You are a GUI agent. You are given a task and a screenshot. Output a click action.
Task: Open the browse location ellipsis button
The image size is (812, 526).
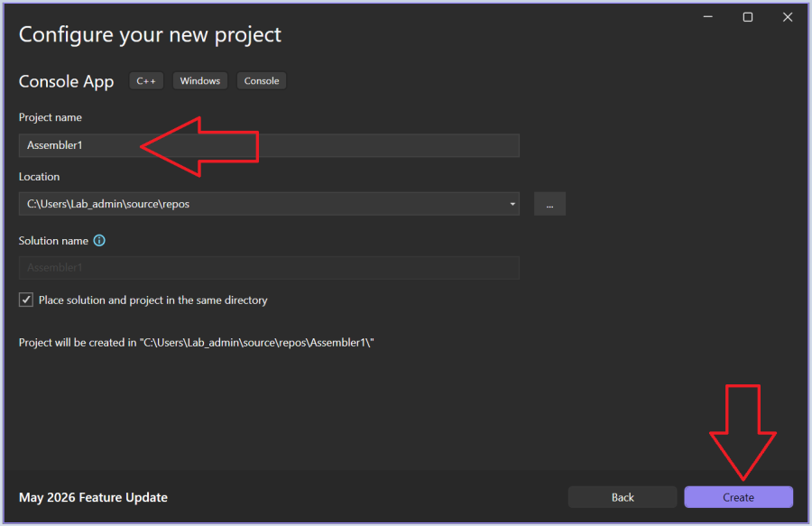pyautogui.click(x=549, y=204)
